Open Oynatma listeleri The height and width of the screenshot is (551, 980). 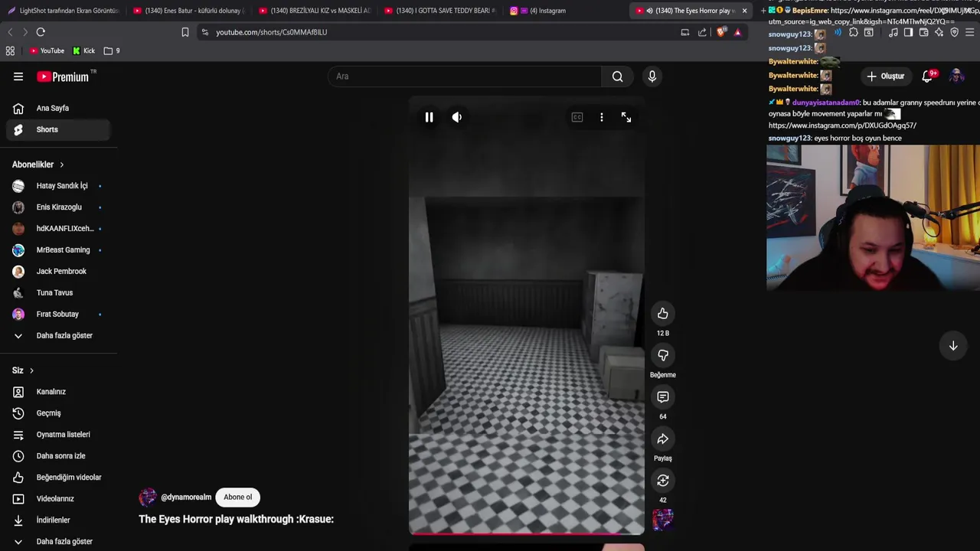tap(59, 435)
